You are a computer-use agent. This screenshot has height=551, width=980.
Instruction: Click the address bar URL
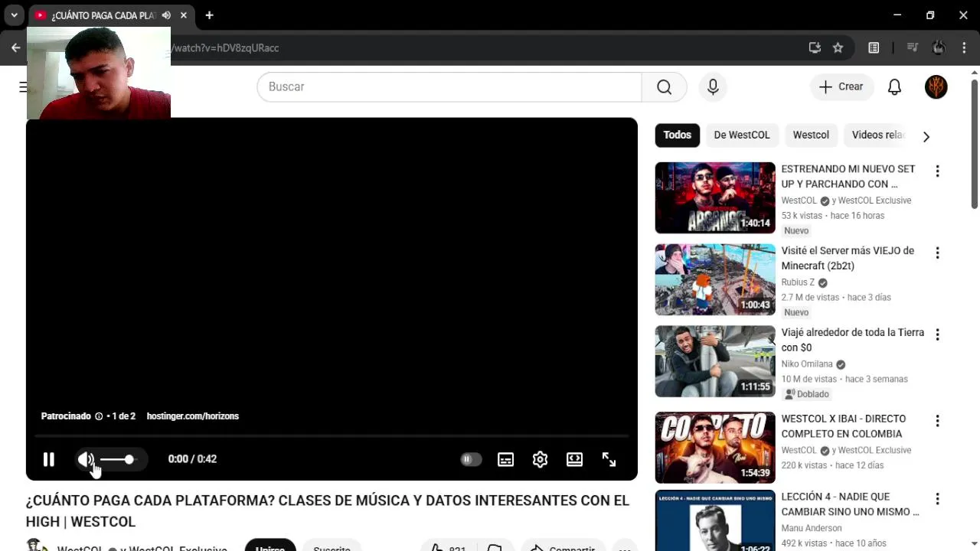(x=224, y=48)
